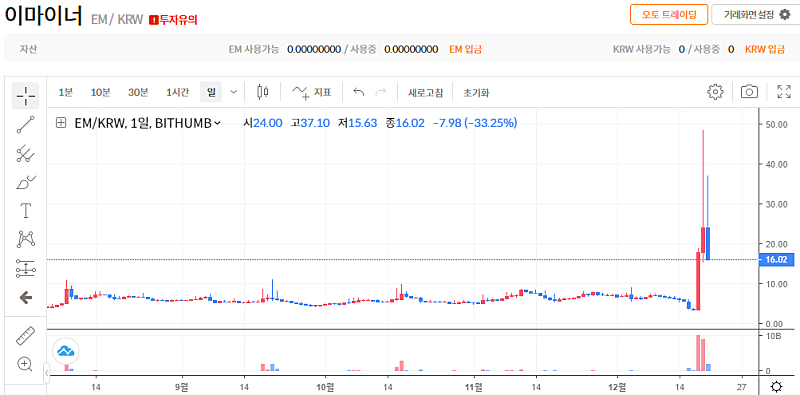Image resolution: width=800 pixels, height=395 pixels.
Task: Select the trend line drawing tool
Action: (x=25, y=125)
